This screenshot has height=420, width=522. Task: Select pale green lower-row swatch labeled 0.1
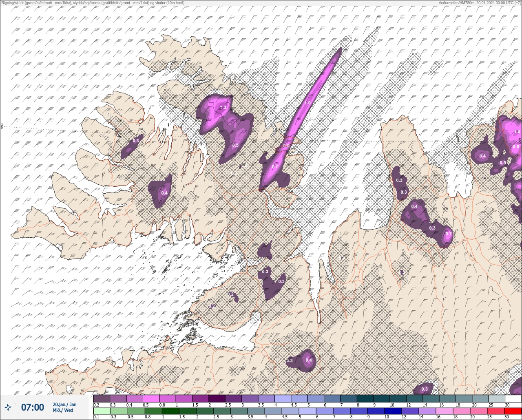pyautogui.click(x=101, y=411)
